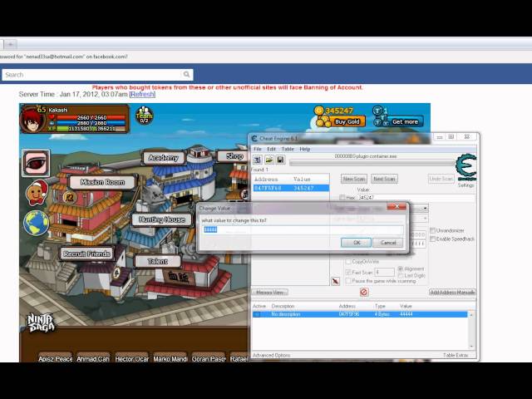The height and width of the screenshot is (399, 532).
Task: Select the No description address table row
Action: point(360,314)
